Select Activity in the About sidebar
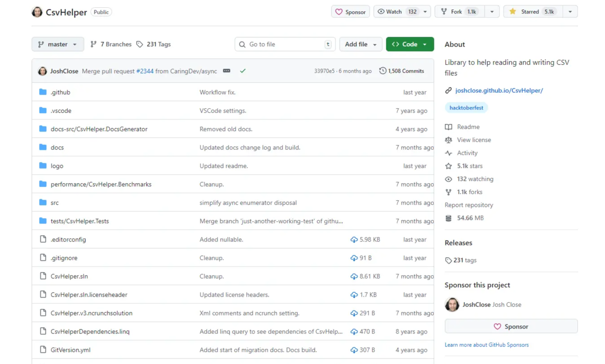 (x=467, y=153)
